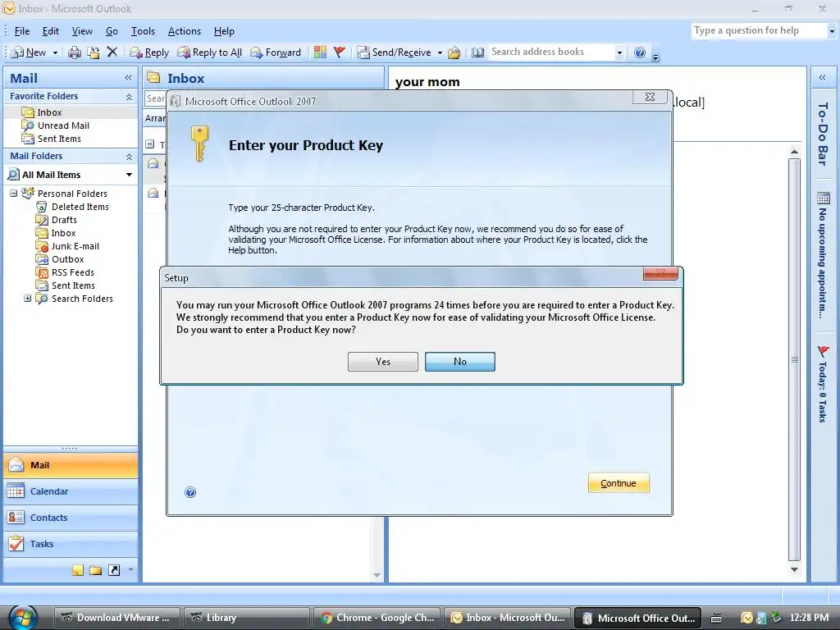Collapse the Favorite Folders section
The width and height of the screenshot is (840, 630).
click(x=129, y=97)
